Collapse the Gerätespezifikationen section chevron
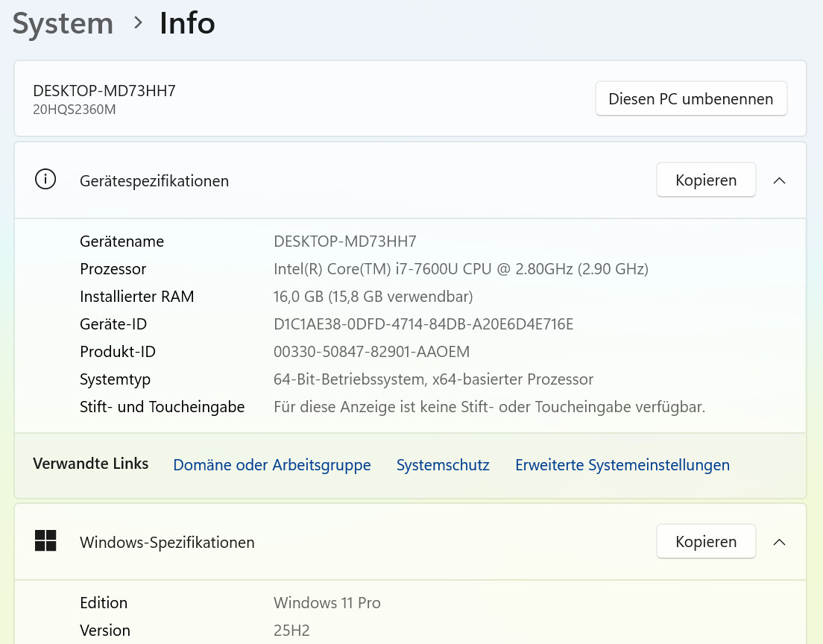 779,180
